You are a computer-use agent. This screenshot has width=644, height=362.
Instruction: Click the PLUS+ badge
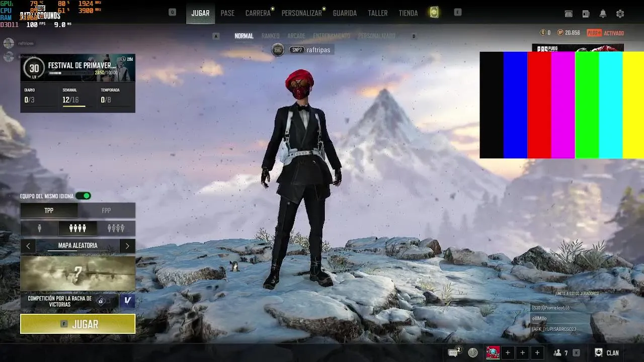point(594,33)
